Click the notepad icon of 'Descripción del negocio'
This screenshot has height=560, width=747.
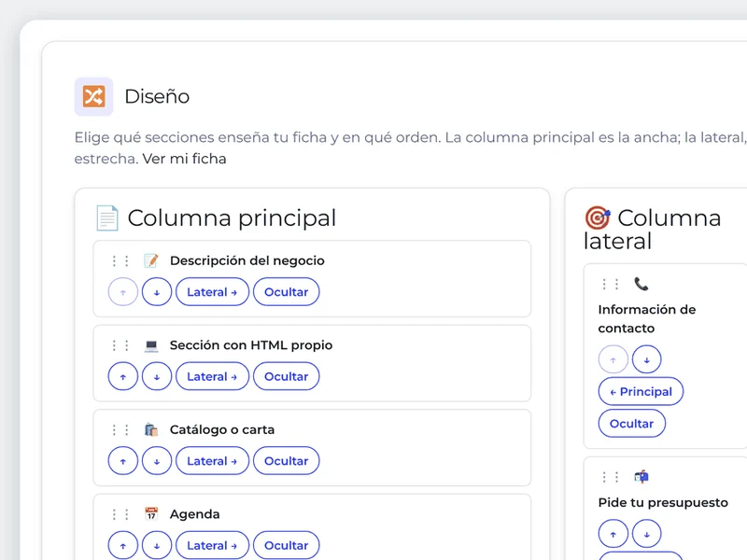tap(151, 261)
